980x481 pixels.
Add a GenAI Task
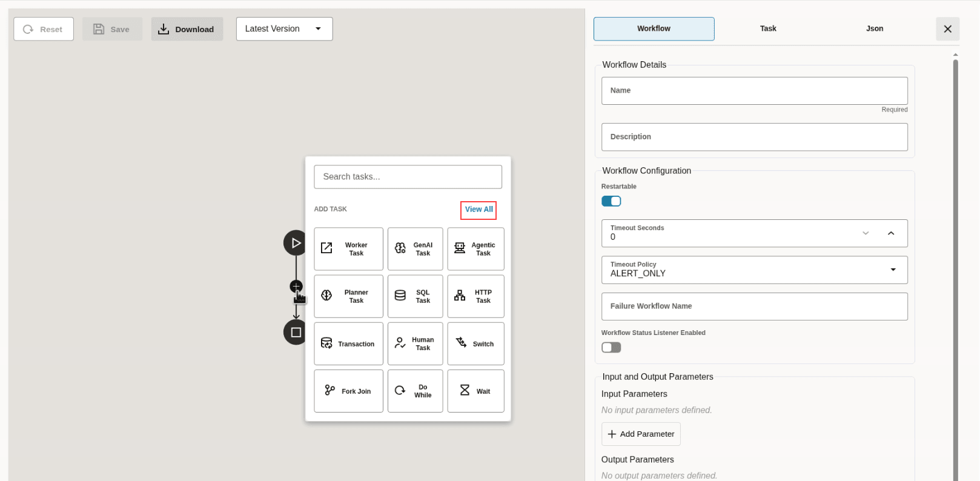tap(415, 249)
